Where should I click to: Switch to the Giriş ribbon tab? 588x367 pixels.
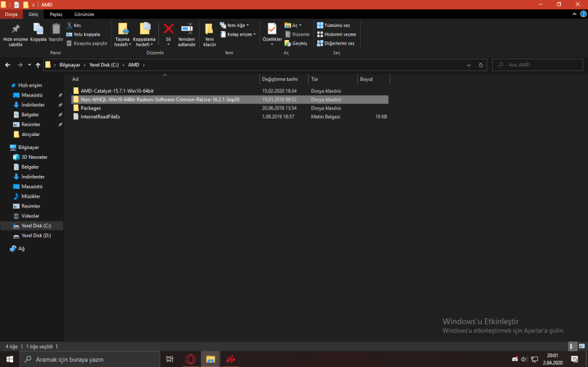pyautogui.click(x=33, y=14)
